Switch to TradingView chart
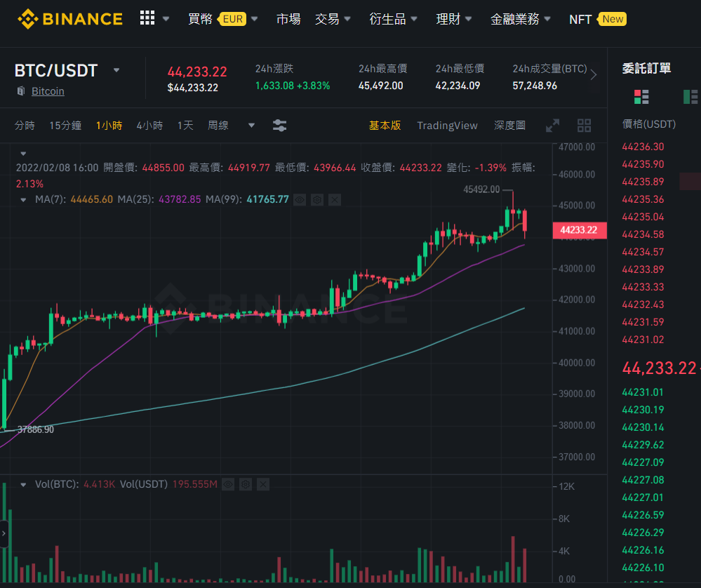 [448, 126]
